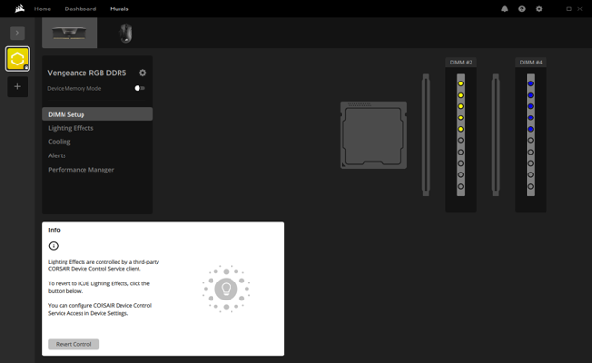Open Vengeance RGB DDR5 device settings gear
Screen dimensions: 592x364
click(x=142, y=72)
